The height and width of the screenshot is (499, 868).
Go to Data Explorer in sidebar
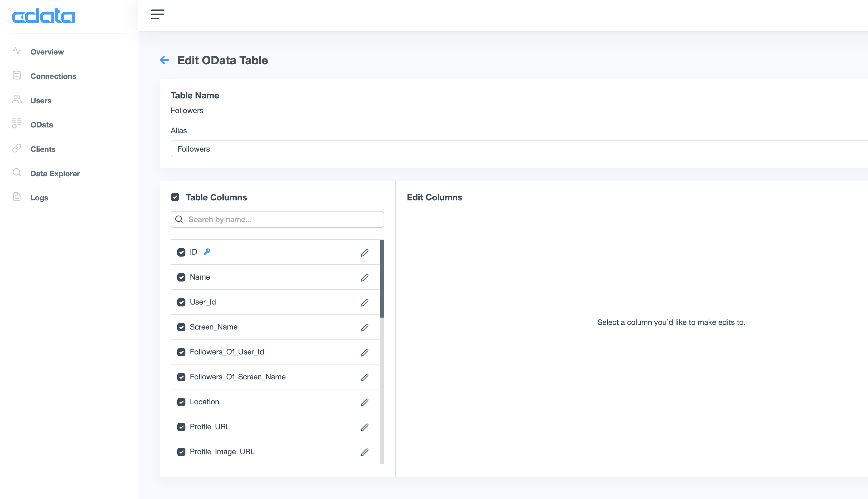pos(55,173)
